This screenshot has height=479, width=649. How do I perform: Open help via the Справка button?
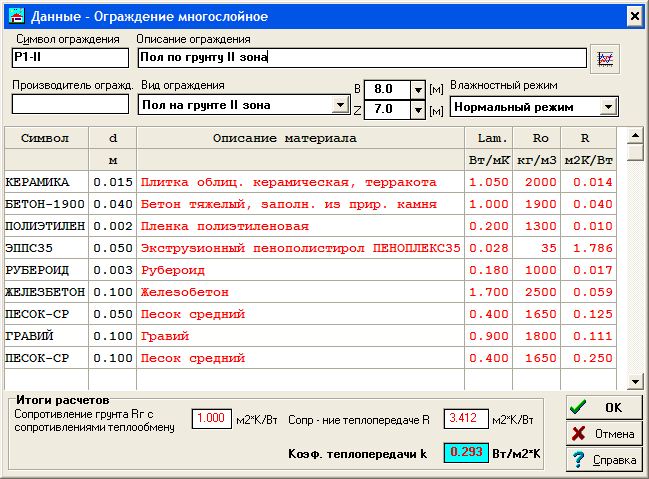604,460
